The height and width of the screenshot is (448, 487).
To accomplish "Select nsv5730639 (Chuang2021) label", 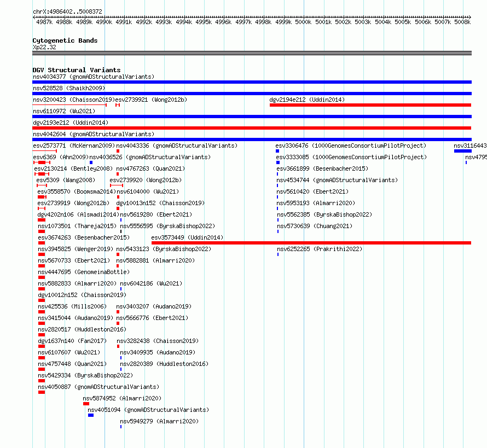I will coord(315,226).
